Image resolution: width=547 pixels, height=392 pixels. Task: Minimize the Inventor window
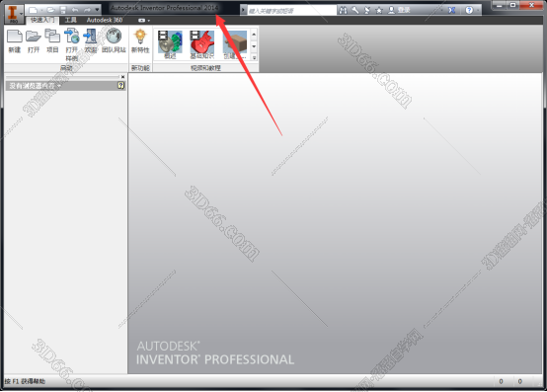pos(500,5)
